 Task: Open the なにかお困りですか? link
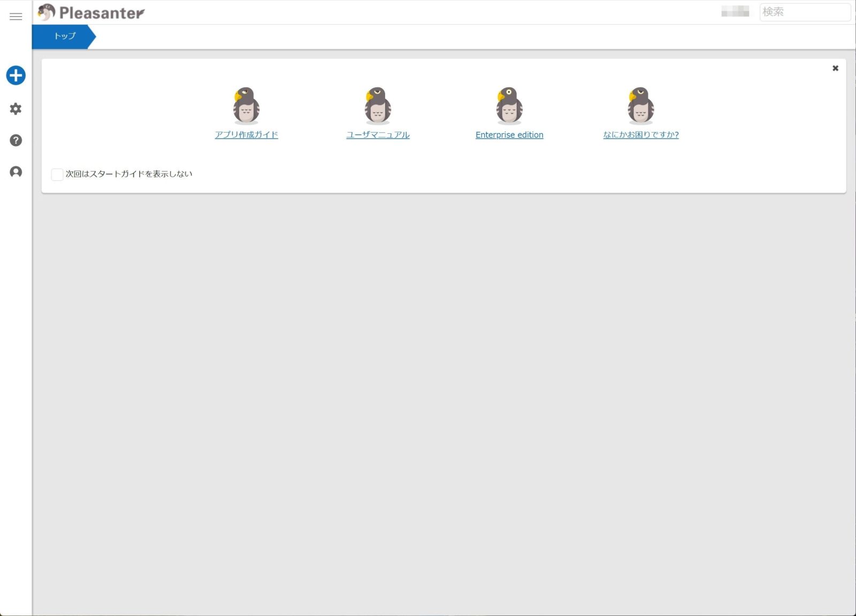640,135
